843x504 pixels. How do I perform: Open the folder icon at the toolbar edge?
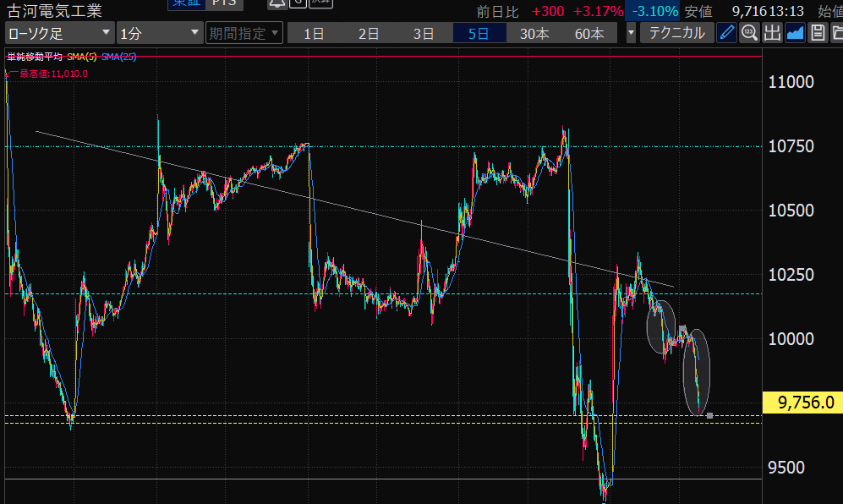click(x=836, y=33)
